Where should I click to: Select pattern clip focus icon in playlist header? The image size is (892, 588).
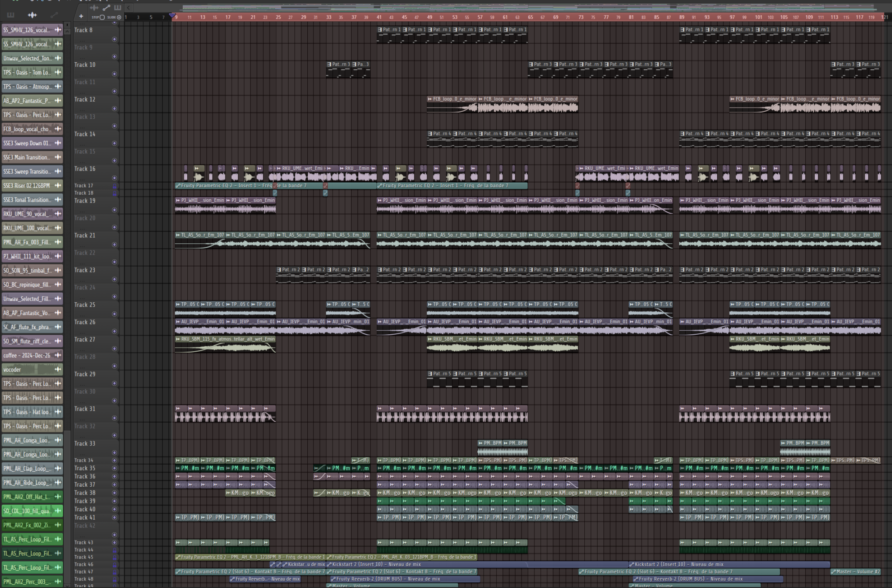[x=118, y=7]
